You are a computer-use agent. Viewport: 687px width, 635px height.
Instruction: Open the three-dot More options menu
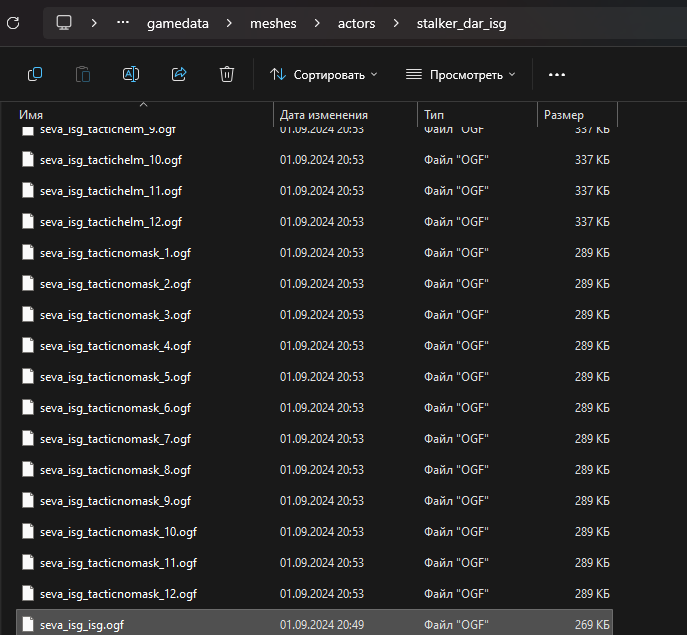point(557,74)
